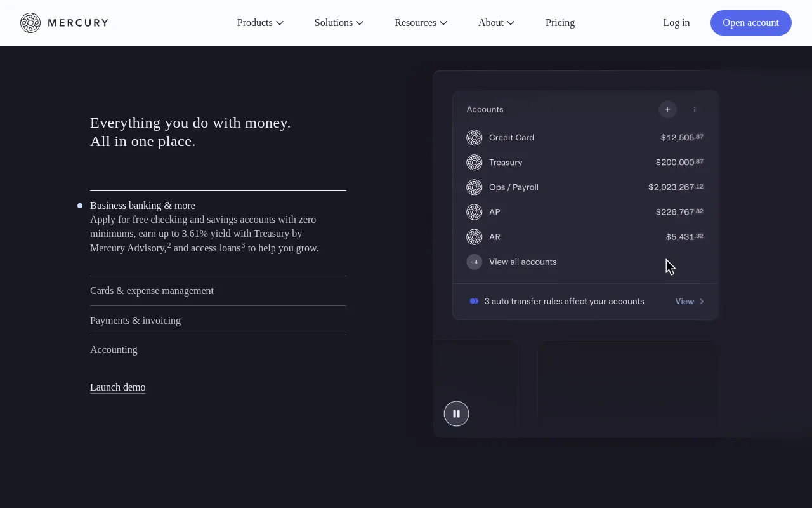Click the Accounts panel heading
Screen dimensions: 812x508
coord(485,109)
